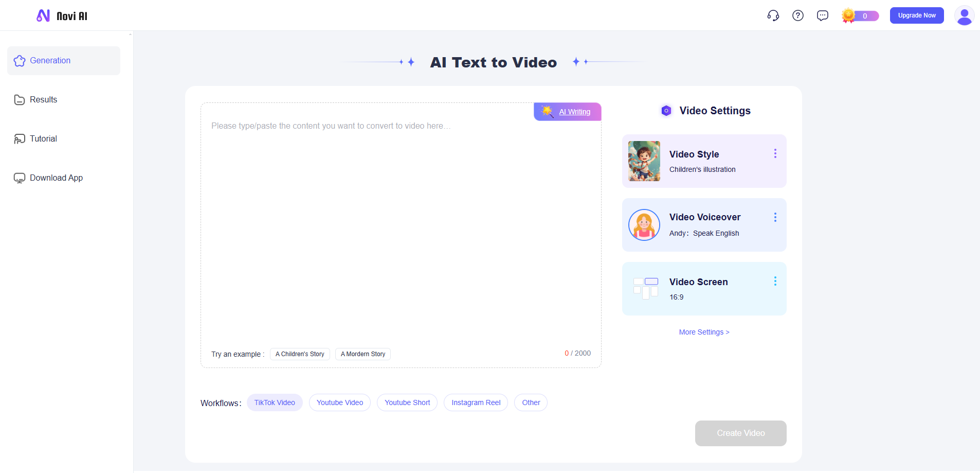
Task: Choose the Instagram Reel workflow
Action: [x=475, y=402]
